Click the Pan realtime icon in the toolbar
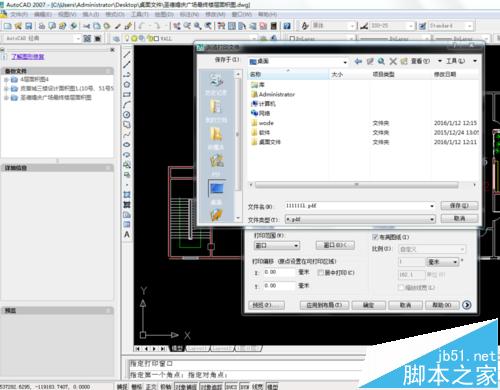 point(177,26)
